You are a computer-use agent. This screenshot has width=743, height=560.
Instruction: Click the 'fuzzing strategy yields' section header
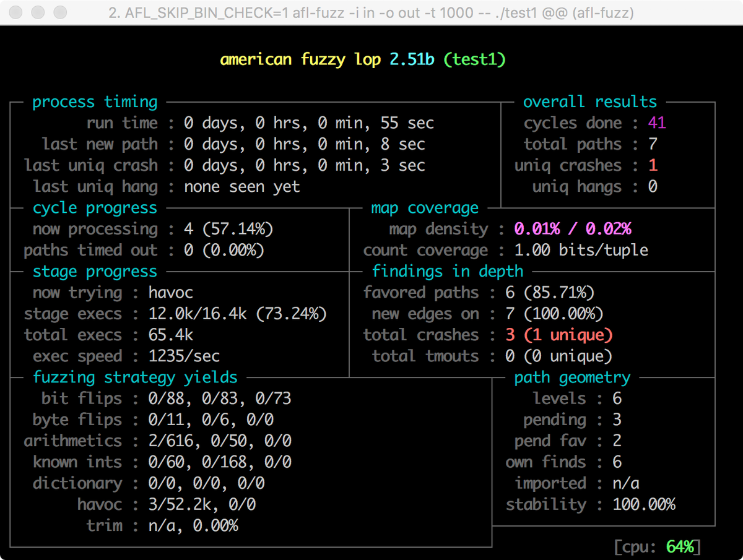click(x=135, y=377)
